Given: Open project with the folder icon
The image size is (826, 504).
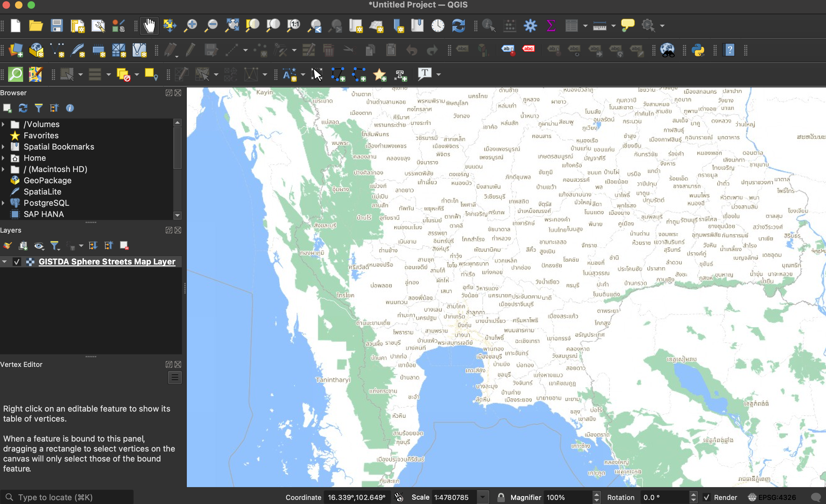Looking at the screenshot, I should click(x=36, y=26).
